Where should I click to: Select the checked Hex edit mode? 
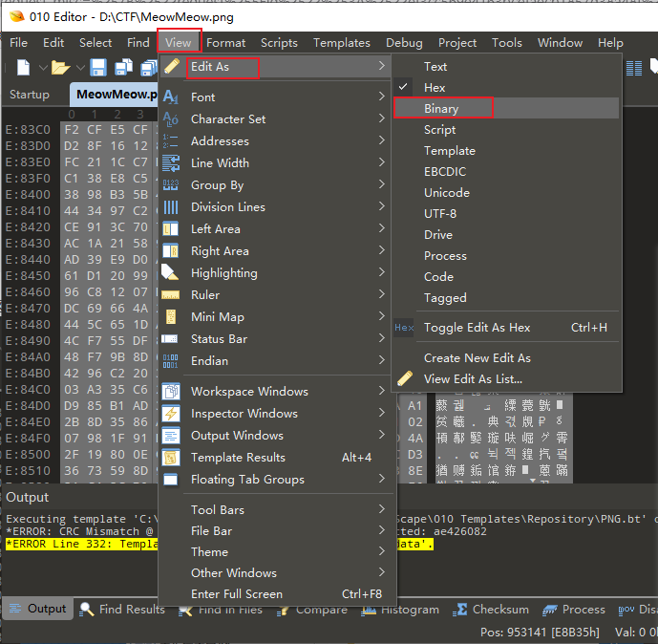tap(506, 87)
